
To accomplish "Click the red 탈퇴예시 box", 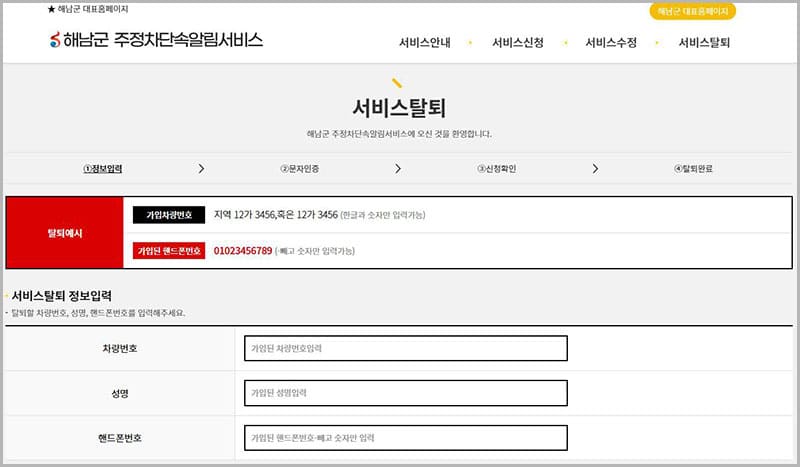I will 65,233.
